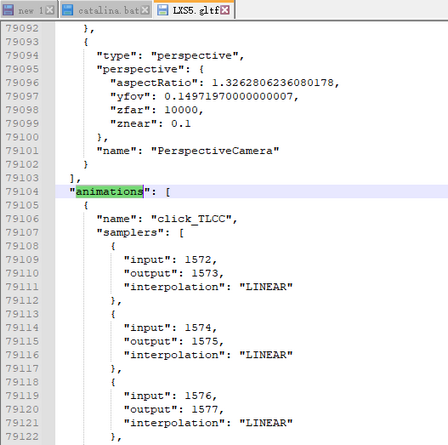Click the yfov value 0.14971970000000007
Screen dimensions: 448x445
[x=228, y=96]
